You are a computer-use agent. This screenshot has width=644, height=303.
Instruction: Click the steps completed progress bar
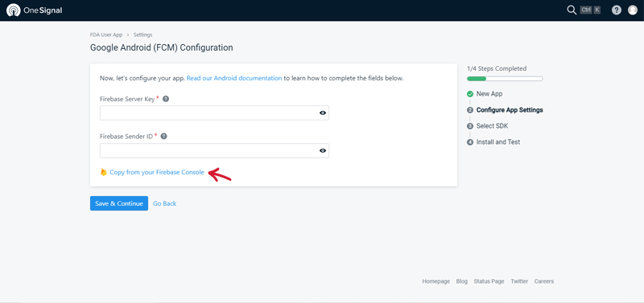[505, 78]
